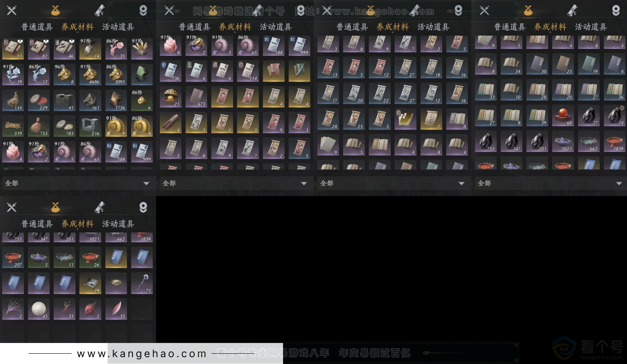Open crossed-swords category in the 4686 ore panel
Viewport: 627px width, 364px height.
coord(12,10)
